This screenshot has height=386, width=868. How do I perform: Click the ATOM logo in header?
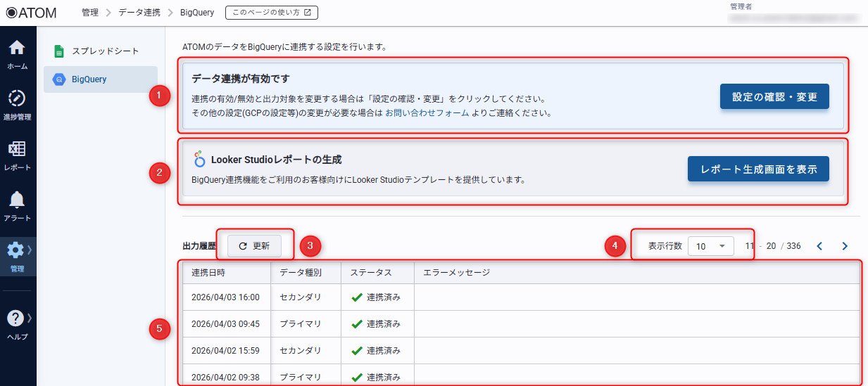coord(31,13)
